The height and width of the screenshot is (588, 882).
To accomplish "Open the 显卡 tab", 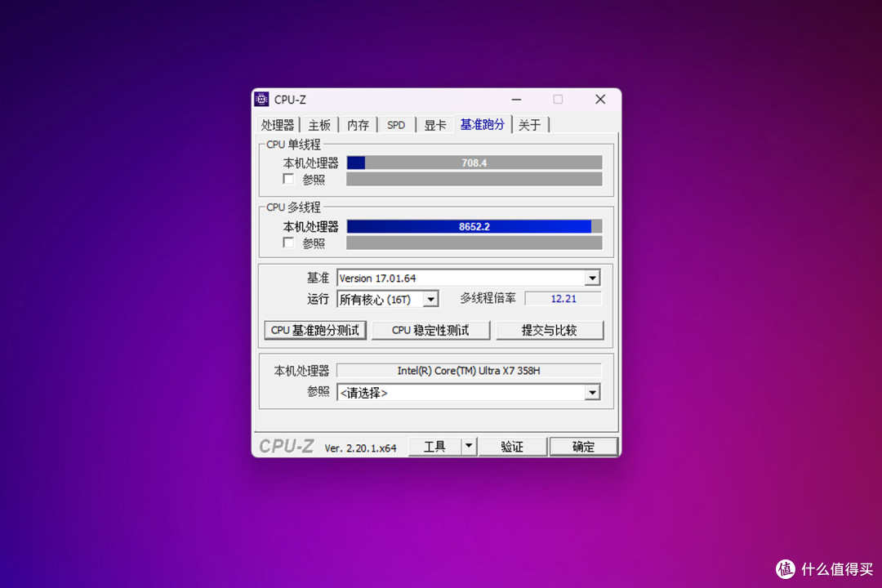I will (434, 125).
